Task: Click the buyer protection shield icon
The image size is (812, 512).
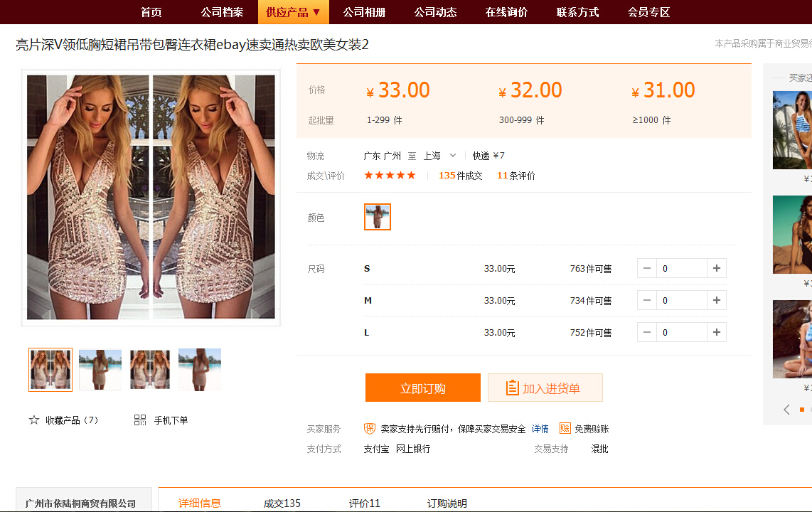Action: (x=370, y=429)
